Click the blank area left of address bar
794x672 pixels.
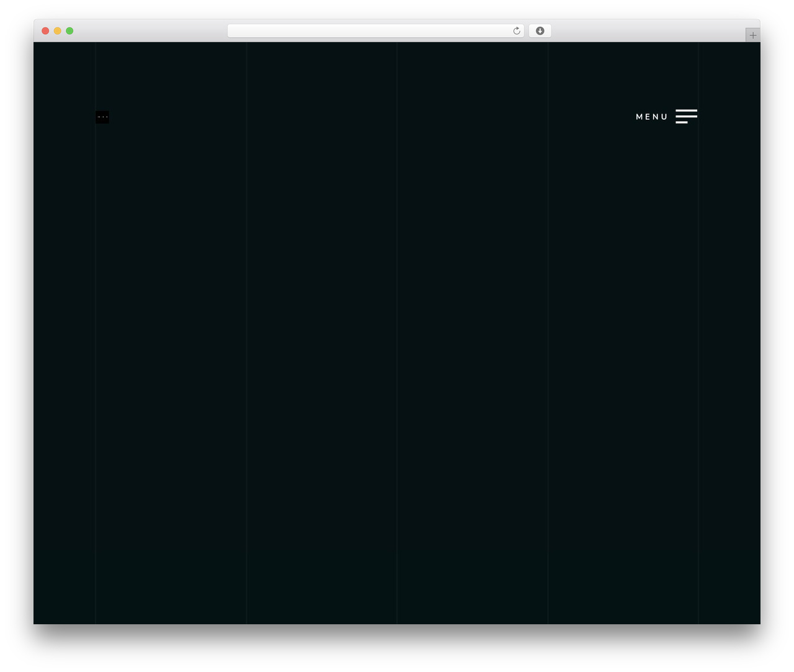[149, 31]
